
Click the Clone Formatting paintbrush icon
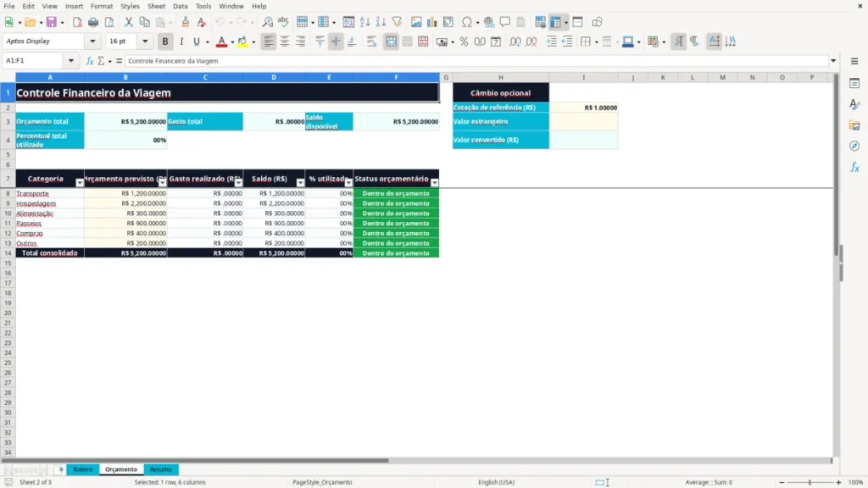click(x=186, y=22)
